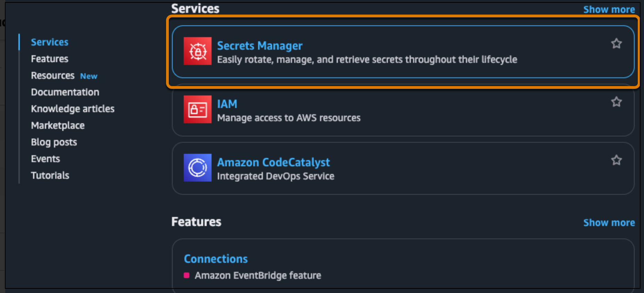Click the 'Easily rotate, manage, and retrieve secrets' description
This screenshot has height=293, width=644.
point(367,59)
